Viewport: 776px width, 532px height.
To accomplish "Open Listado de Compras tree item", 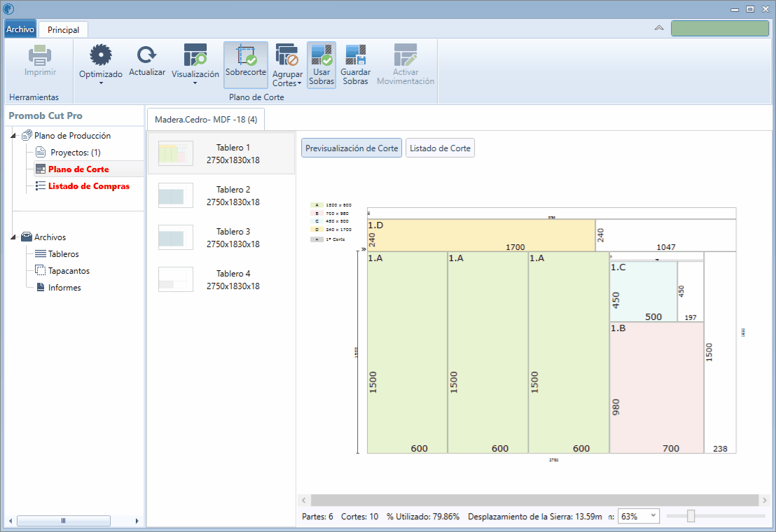I will (88, 186).
